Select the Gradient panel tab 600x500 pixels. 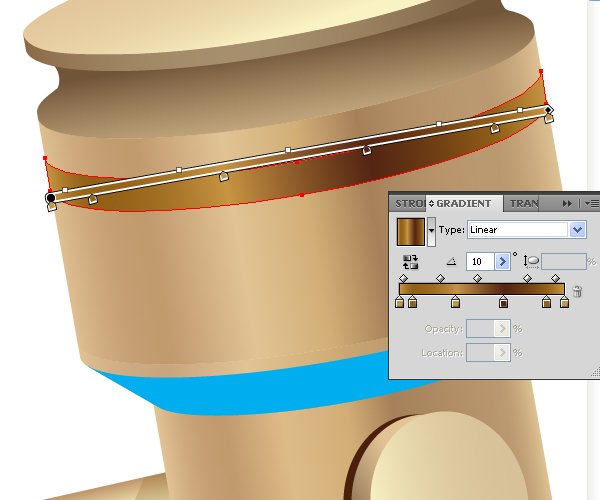pos(463,204)
